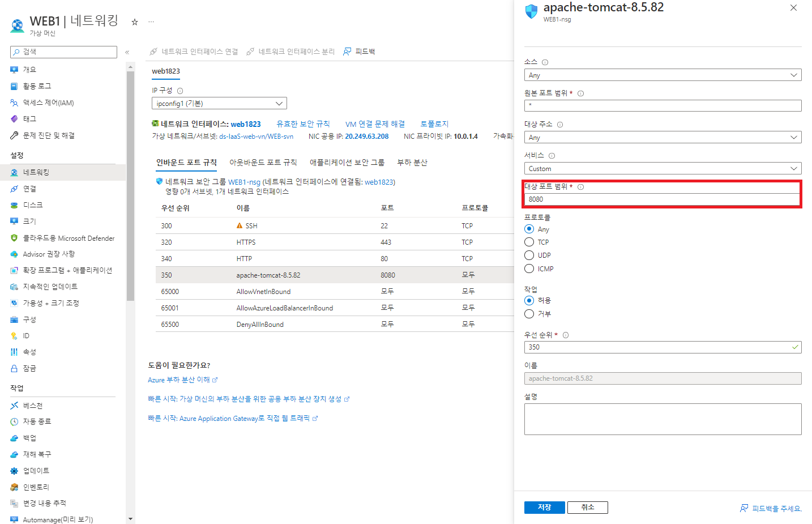
Task: Click the 확장 프로그램 + 애플리케이션 icon
Action: (14, 270)
